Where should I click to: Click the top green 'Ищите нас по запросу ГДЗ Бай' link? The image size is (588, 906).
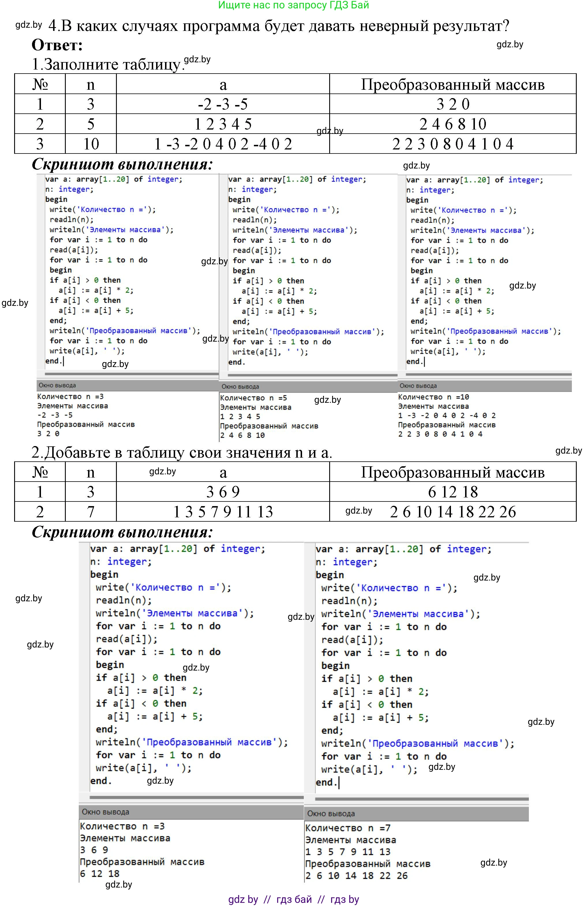pos(293,5)
